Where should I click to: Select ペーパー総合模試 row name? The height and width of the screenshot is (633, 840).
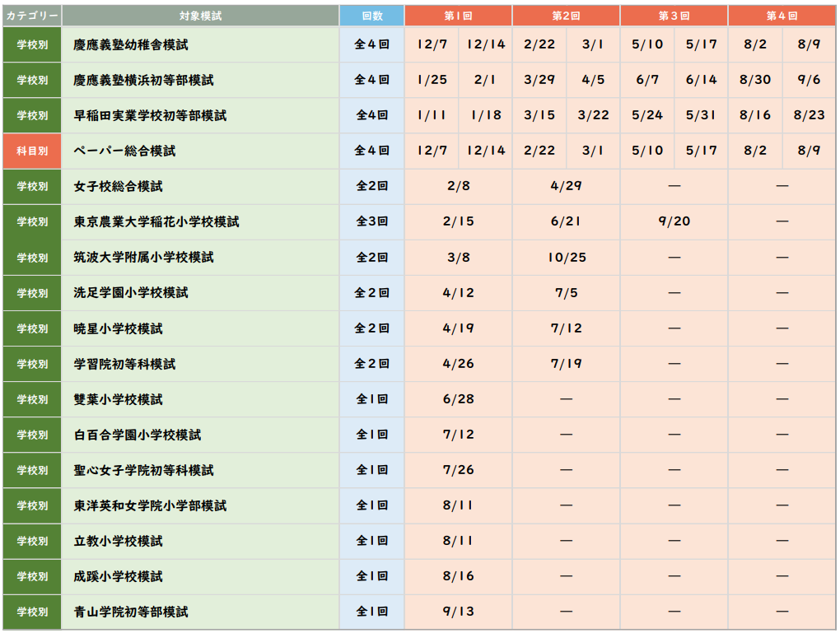click(x=124, y=151)
